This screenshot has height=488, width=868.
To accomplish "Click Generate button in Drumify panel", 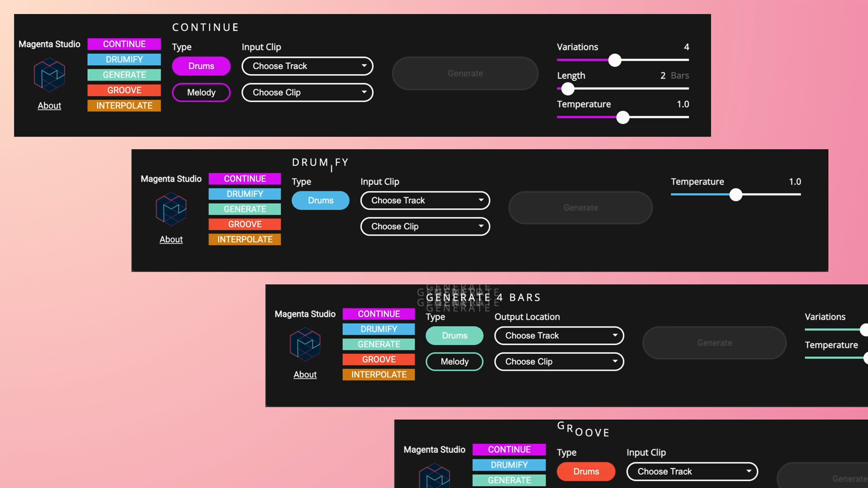I will [580, 207].
